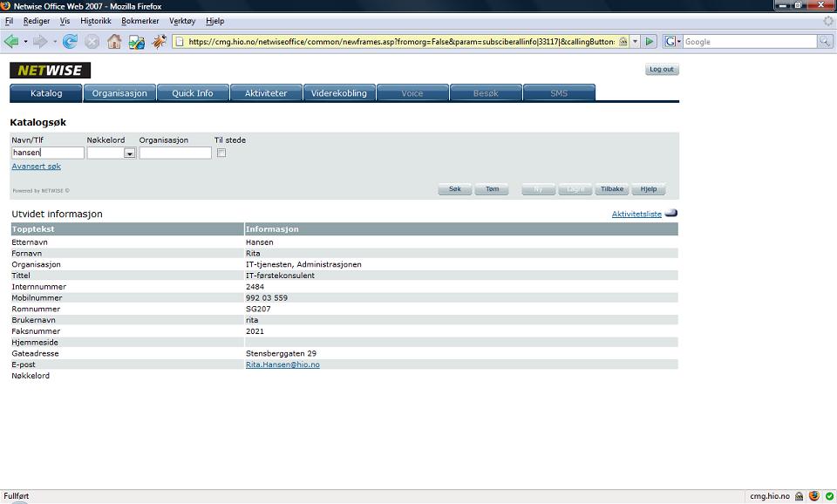
Task: Open the Hjelp menu
Action: pyautogui.click(x=215, y=21)
